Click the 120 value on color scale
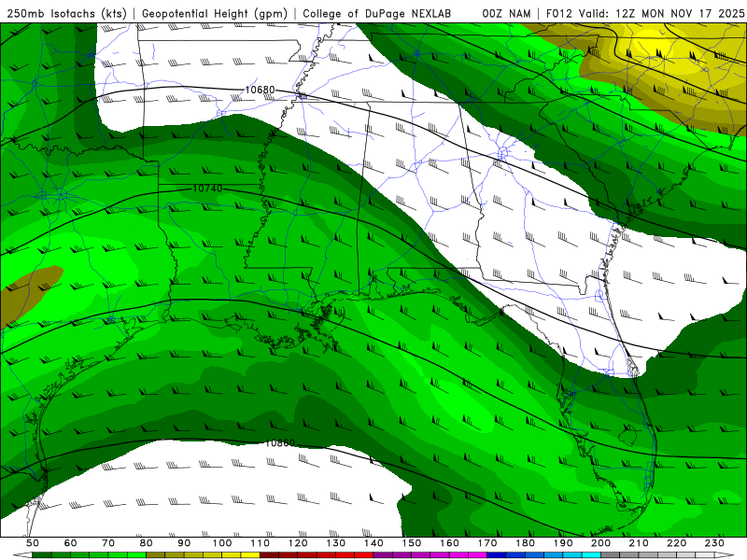 click(298, 543)
